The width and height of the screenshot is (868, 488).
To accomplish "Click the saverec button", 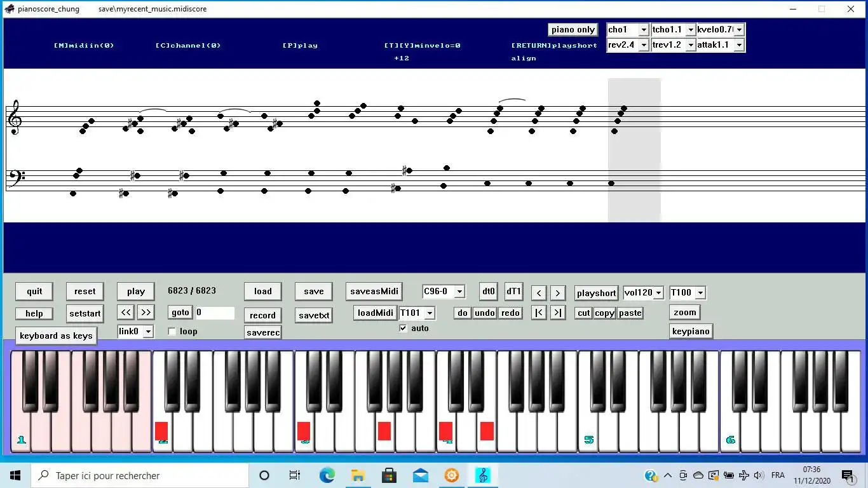I will [262, 332].
